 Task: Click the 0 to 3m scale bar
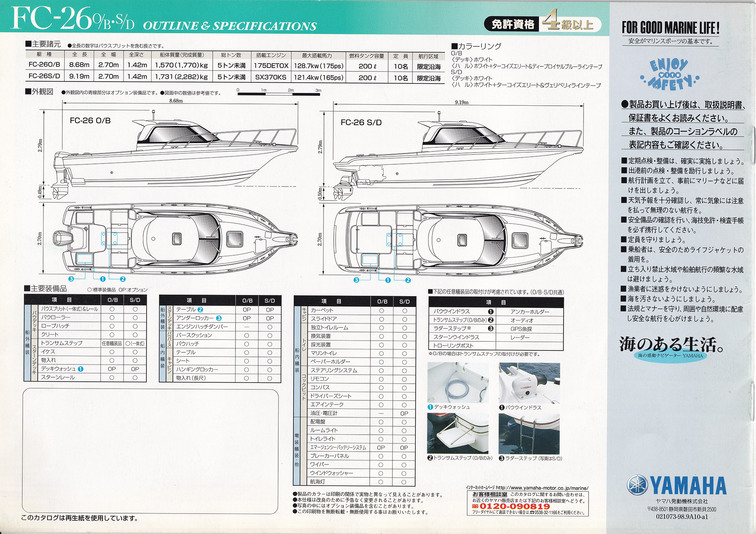pyautogui.click(x=279, y=92)
